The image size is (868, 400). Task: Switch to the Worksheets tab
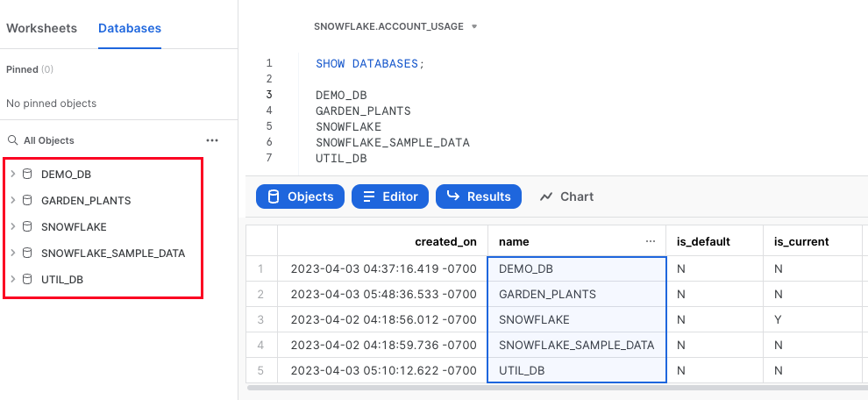[41, 28]
